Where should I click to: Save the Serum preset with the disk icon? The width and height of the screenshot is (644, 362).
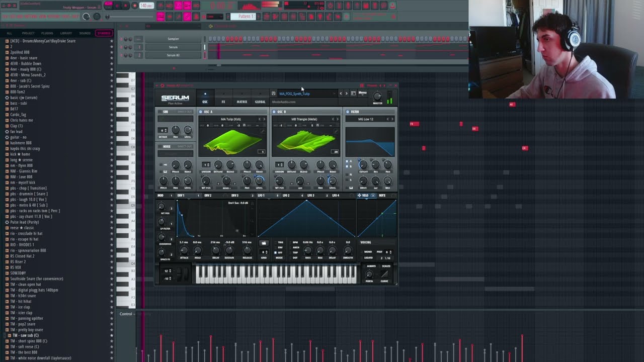pyautogui.click(x=273, y=94)
